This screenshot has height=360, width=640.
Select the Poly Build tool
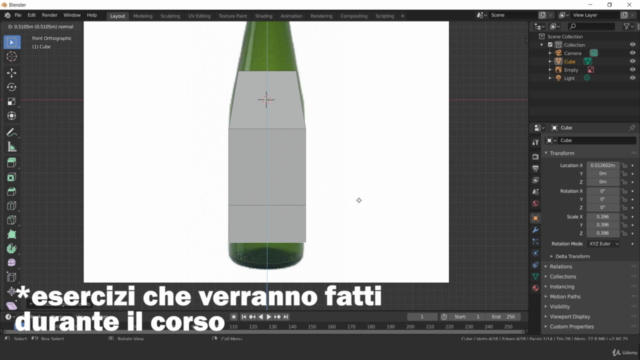coord(12,234)
